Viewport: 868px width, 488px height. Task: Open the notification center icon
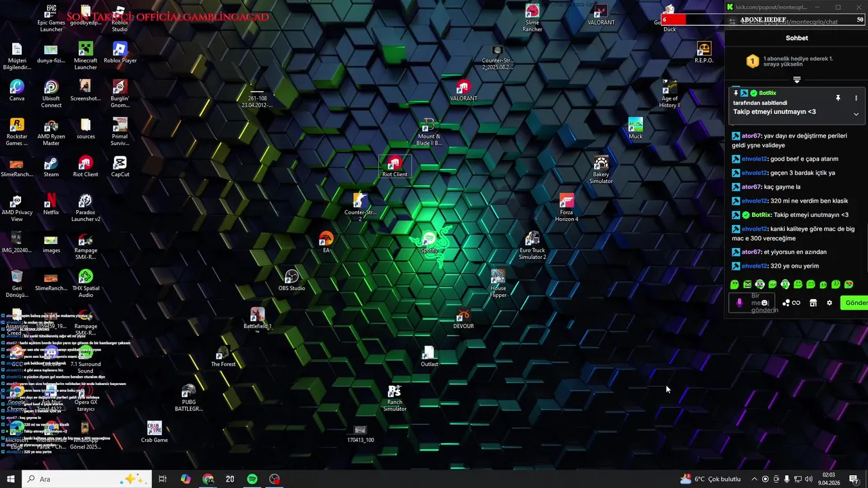click(x=853, y=479)
